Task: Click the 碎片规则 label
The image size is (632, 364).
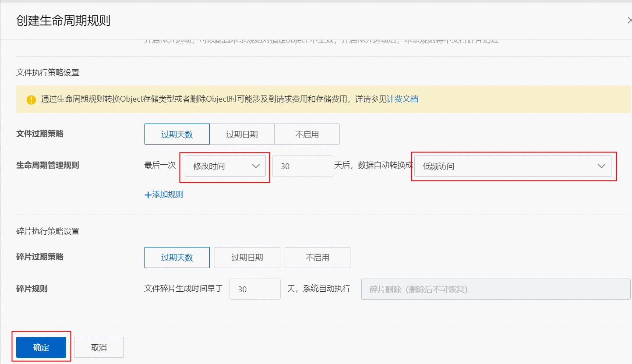Action: (32, 289)
